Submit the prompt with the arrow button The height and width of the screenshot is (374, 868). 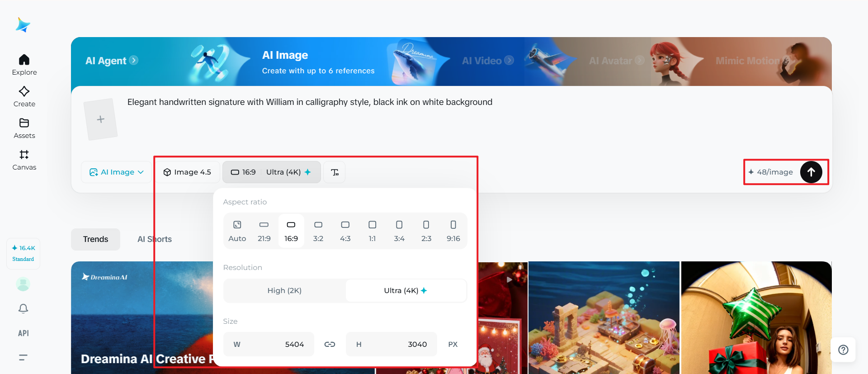(x=811, y=172)
